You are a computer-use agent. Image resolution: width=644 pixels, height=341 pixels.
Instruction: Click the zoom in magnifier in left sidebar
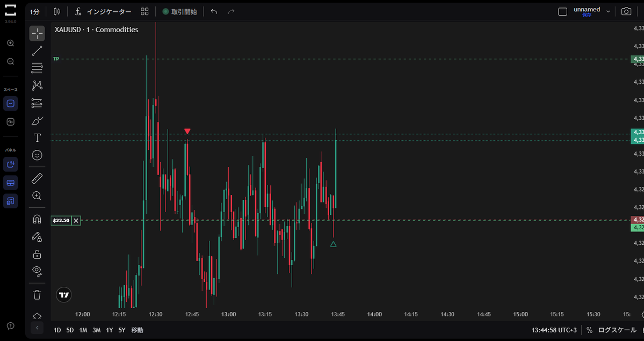coord(11,43)
